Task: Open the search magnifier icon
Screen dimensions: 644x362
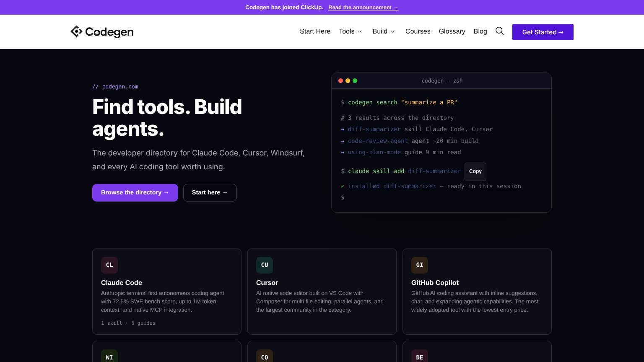Action: [x=499, y=31]
